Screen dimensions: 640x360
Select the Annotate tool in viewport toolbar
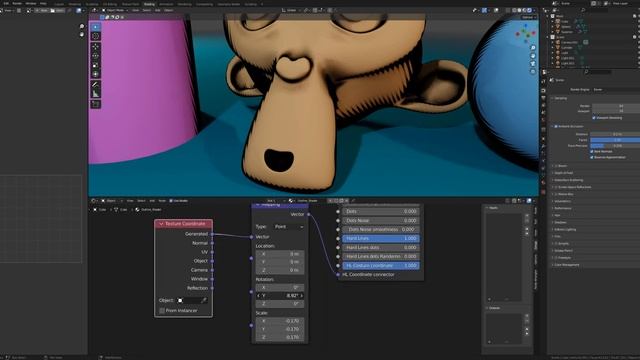coord(96,84)
